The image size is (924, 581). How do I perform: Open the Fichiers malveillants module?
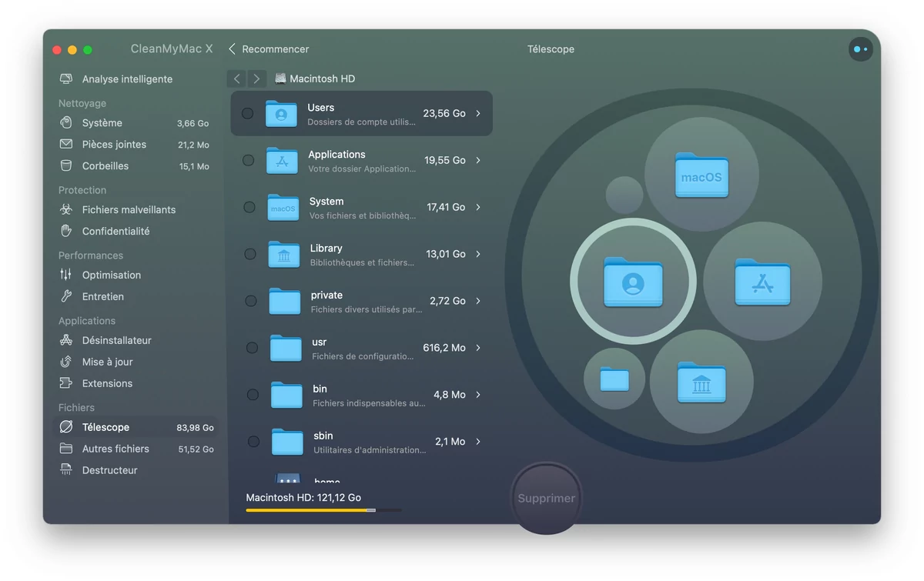136,210
